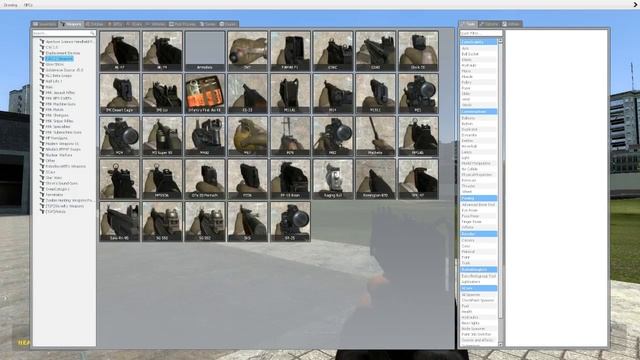Choose the M1911 pistol icon

(376, 93)
